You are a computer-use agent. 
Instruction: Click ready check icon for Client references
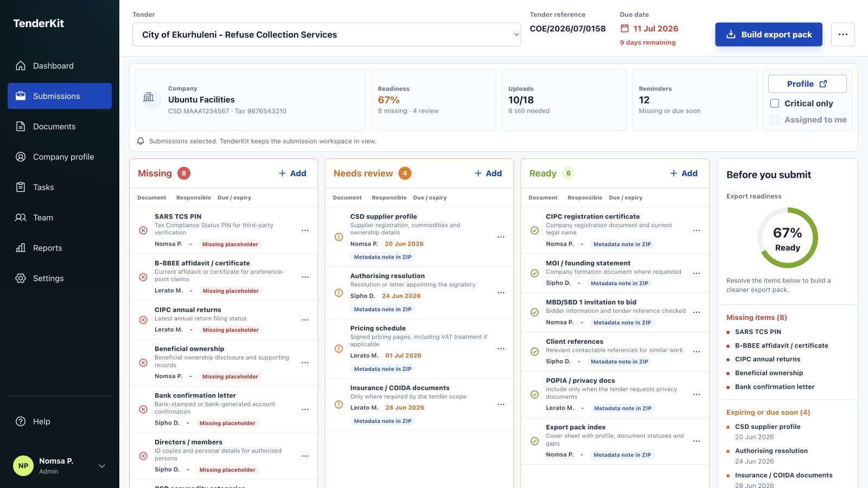534,351
